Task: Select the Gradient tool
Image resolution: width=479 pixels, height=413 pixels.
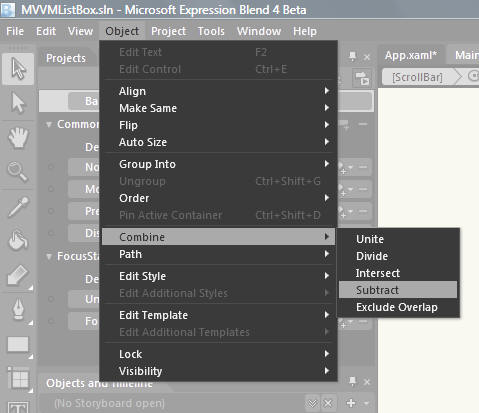Action: click(x=18, y=275)
